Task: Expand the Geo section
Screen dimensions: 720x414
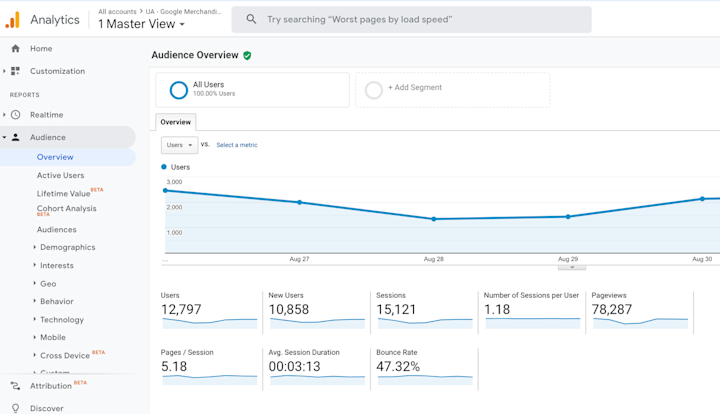Action: click(x=47, y=283)
